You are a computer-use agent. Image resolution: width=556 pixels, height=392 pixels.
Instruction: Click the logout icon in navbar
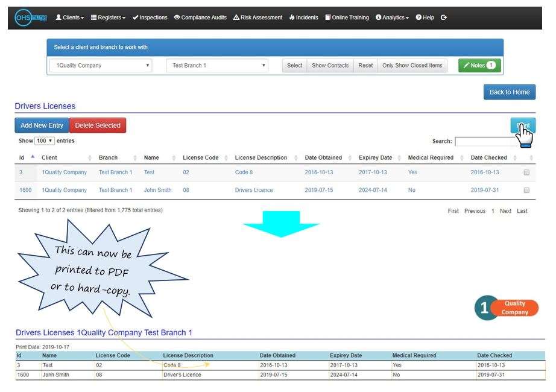(x=444, y=17)
